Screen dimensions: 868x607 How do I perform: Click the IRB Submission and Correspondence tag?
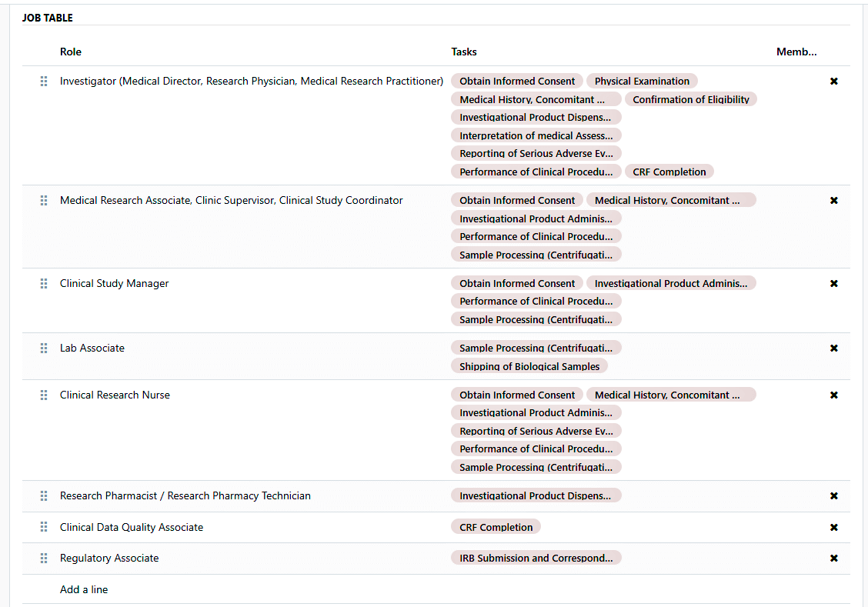pyautogui.click(x=536, y=558)
